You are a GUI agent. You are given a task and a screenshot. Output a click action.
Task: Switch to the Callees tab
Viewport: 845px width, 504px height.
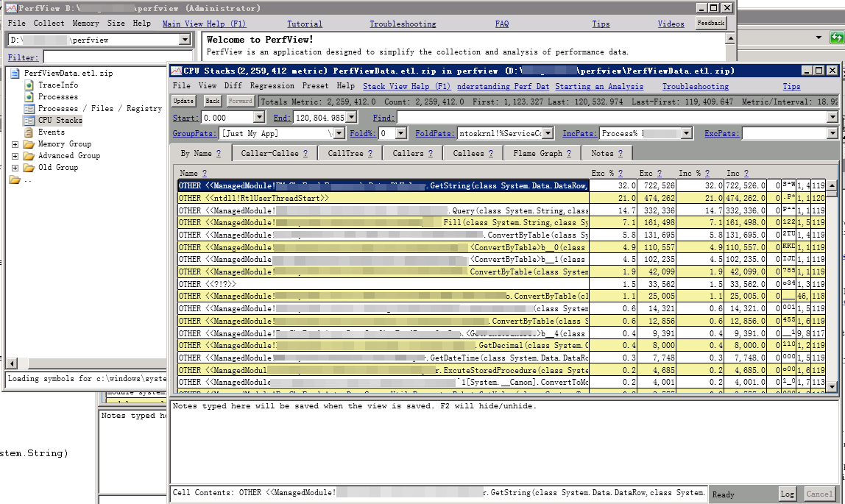(473, 154)
